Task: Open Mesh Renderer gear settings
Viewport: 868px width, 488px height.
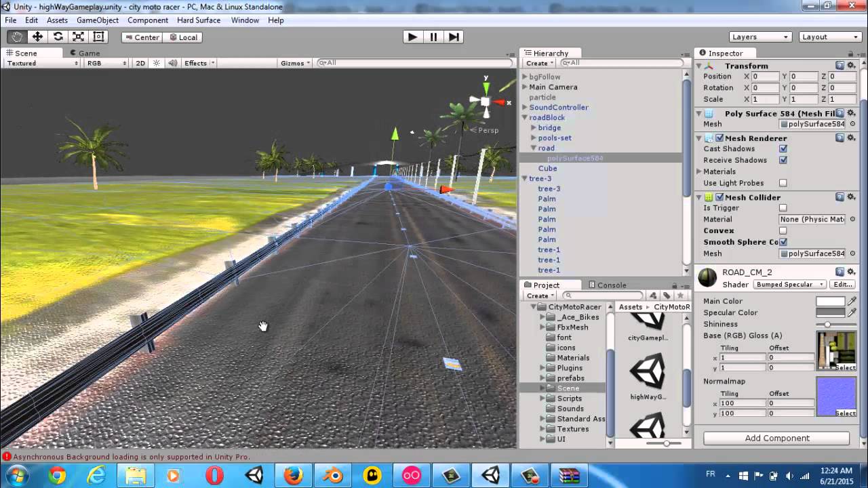Action: [x=851, y=138]
